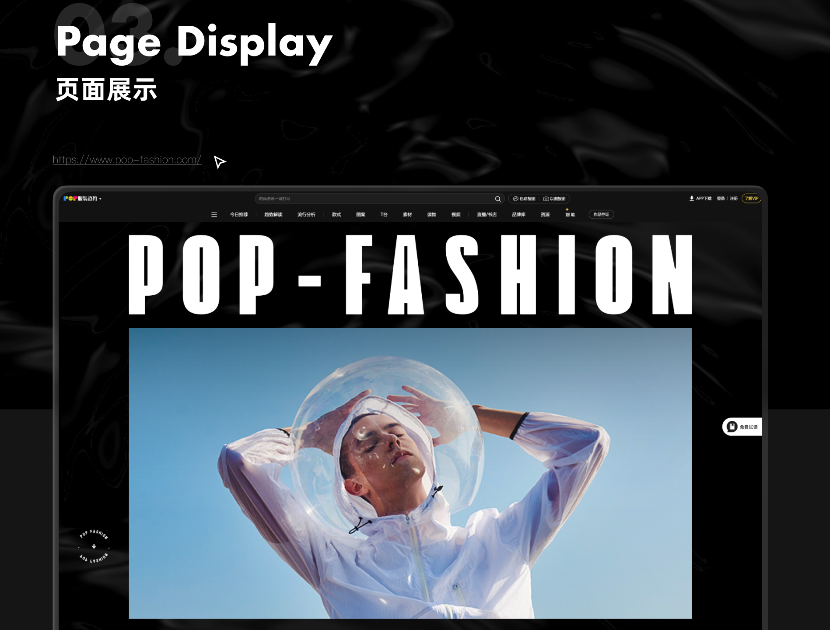Select the 直播/书店 section
This screenshot has width=840, height=630.
click(x=487, y=214)
